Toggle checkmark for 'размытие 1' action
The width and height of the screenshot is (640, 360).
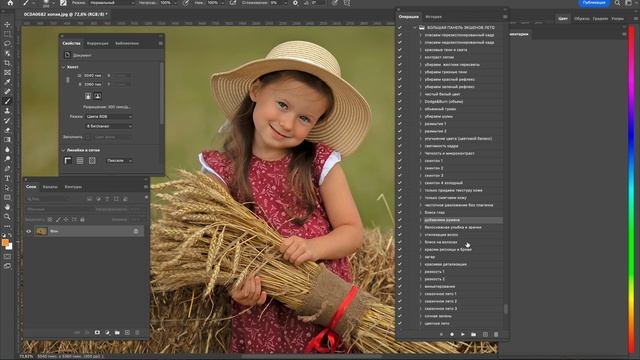coord(400,124)
